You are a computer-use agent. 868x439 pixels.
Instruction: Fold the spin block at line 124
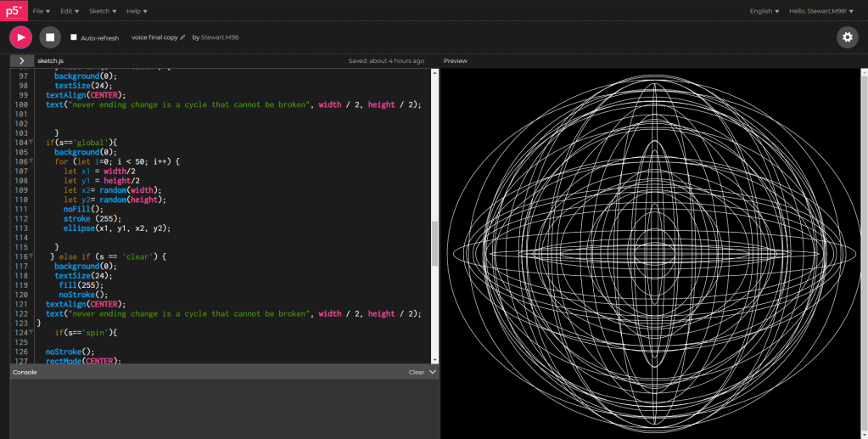[31, 332]
